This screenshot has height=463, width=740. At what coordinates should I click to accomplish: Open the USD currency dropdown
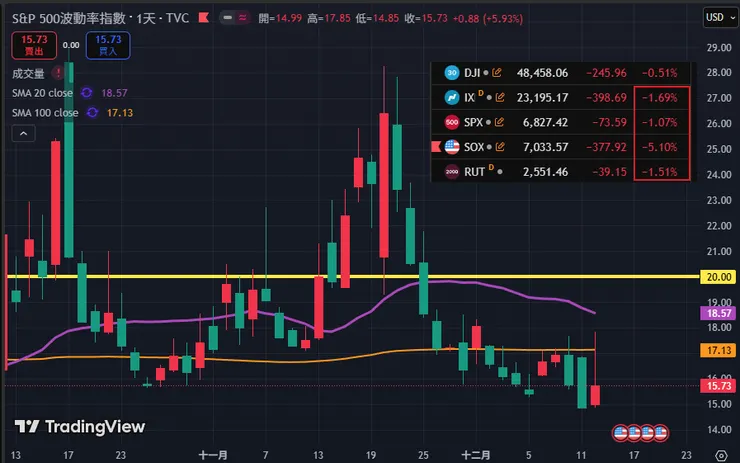point(720,17)
